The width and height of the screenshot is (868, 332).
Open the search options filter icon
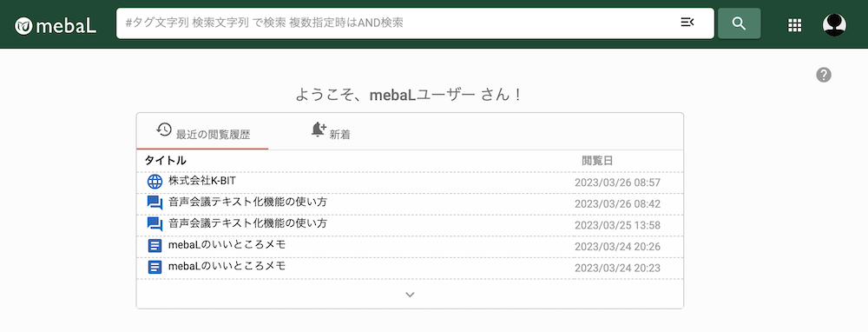click(687, 23)
